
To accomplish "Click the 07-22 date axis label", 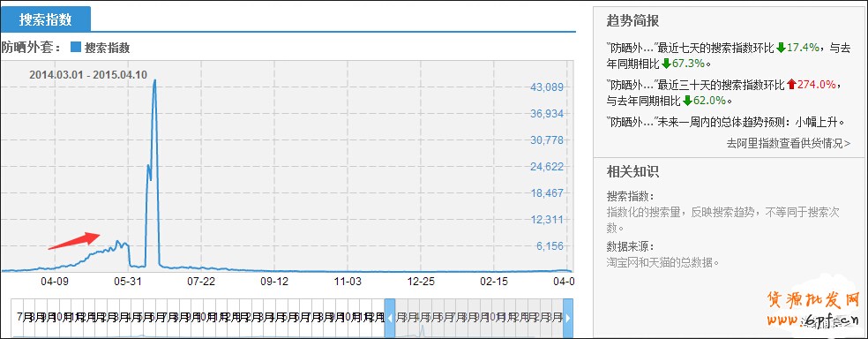I will click(200, 282).
